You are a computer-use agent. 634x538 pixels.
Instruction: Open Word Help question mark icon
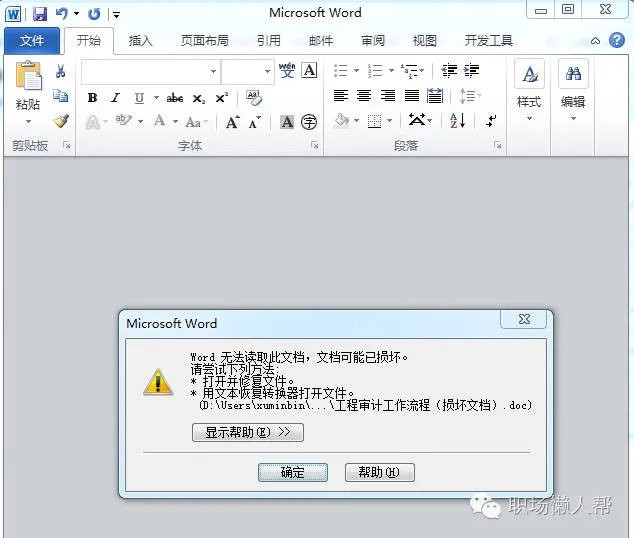(x=617, y=40)
